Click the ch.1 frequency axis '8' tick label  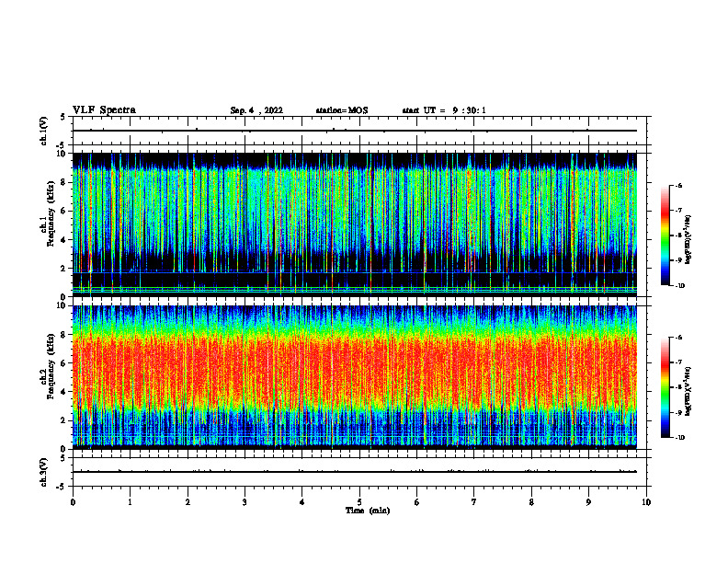click(63, 182)
